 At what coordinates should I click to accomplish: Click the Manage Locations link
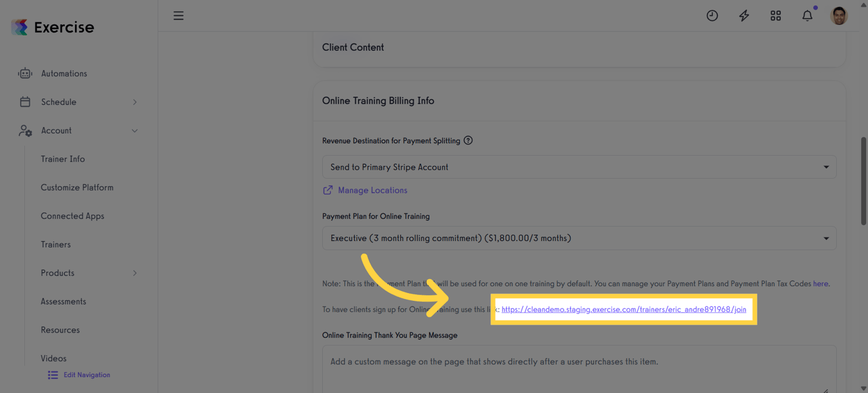click(x=372, y=190)
